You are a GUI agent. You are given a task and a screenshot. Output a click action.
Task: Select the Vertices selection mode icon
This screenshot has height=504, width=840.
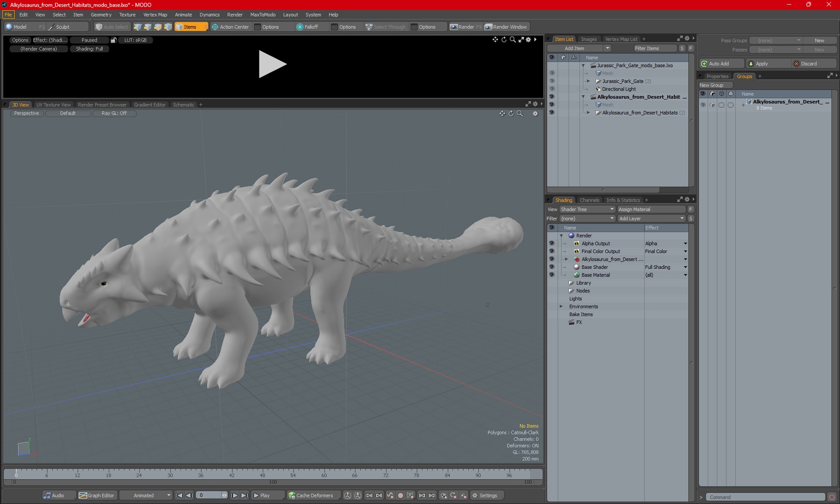(x=137, y=27)
